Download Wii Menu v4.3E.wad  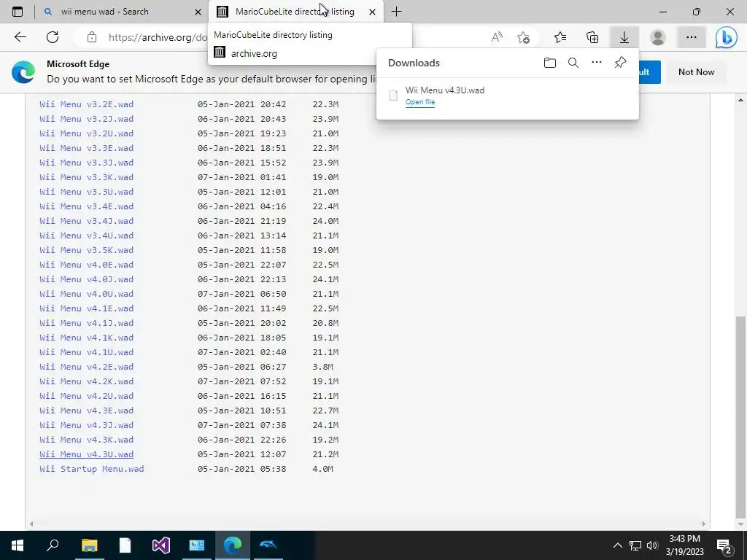87,411
